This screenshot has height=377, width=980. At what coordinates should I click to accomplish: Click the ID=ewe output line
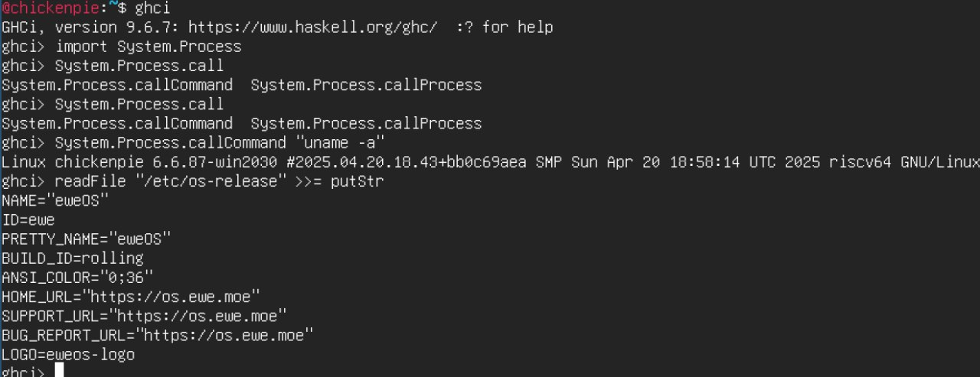pyautogui.click(x=28, y=220)
